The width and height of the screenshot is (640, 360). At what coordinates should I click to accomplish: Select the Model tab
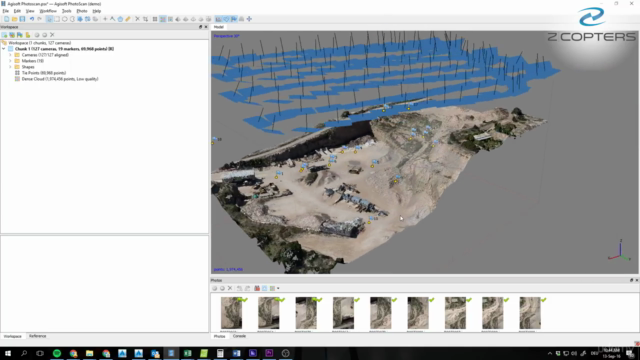[x=219, y=27]
